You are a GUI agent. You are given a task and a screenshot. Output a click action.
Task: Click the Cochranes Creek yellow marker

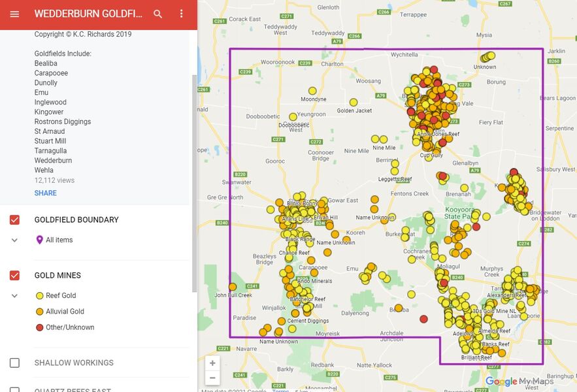[412, 259]
